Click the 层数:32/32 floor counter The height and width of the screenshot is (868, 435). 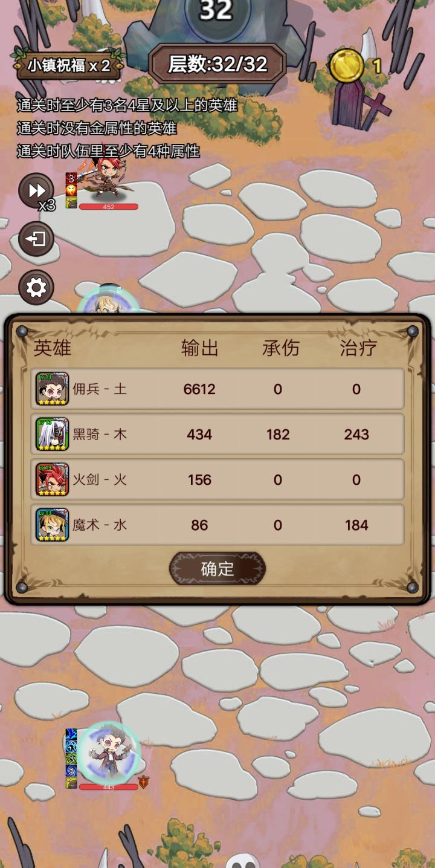[217, 64]
